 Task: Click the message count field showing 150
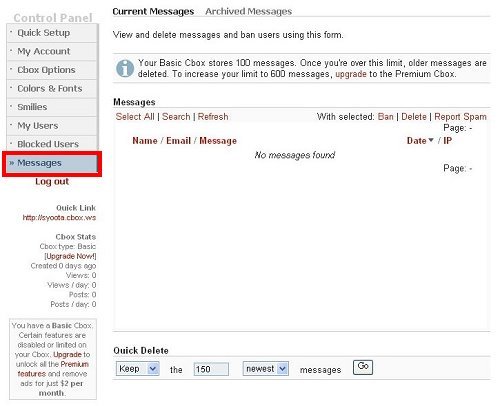[211, 369]
